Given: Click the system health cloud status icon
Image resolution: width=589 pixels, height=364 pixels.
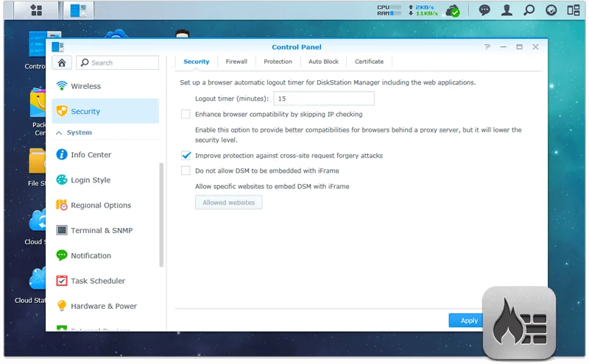Looking at the screenshot, I should click(x=455, y=10).
